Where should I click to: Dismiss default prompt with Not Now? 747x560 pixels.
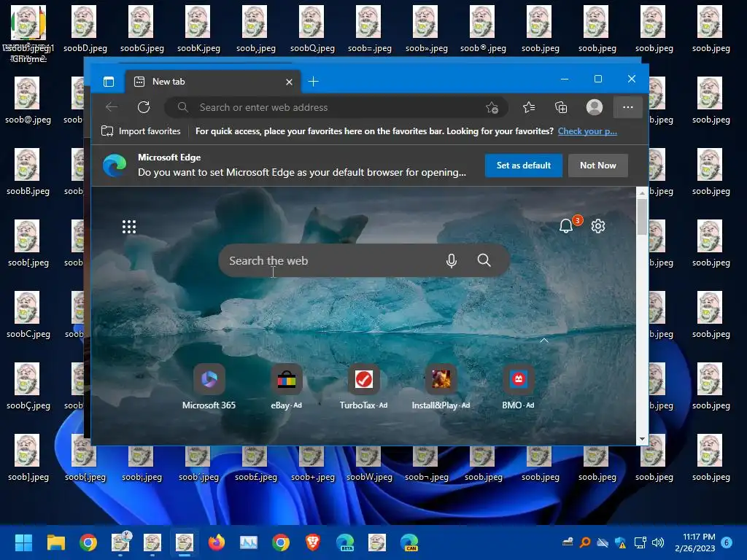click(x=598, y=166)
